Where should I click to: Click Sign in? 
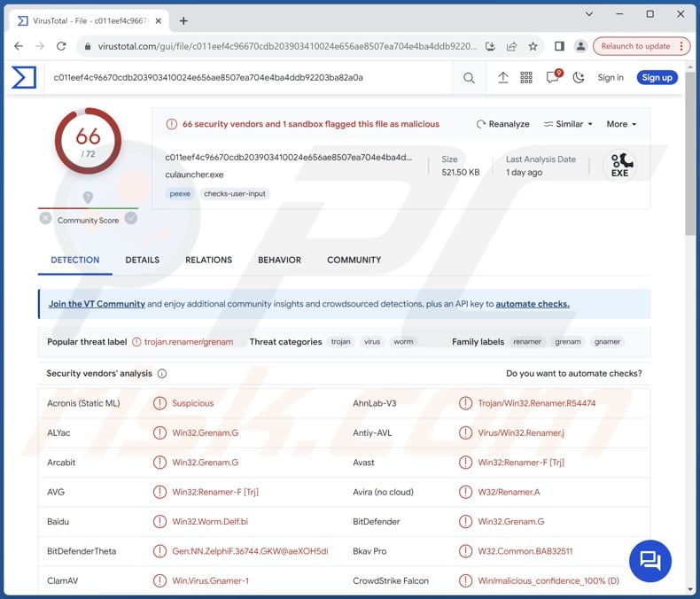611,78
